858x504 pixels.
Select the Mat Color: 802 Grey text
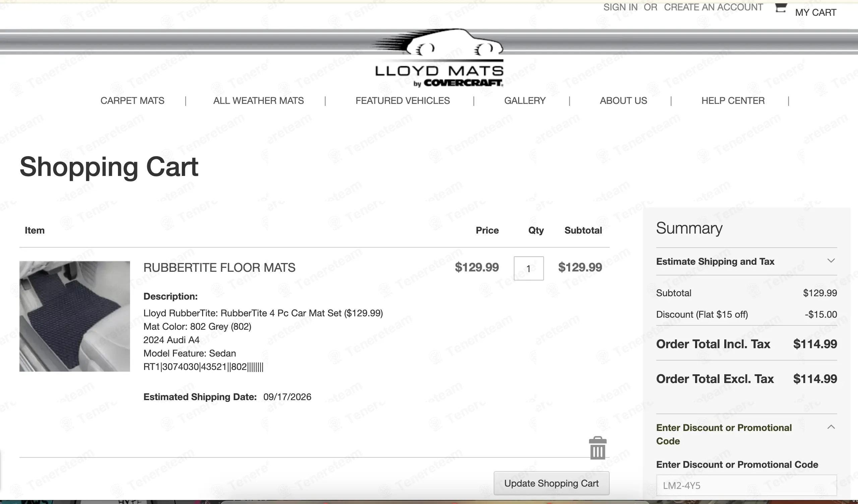(x=197, y=327)
